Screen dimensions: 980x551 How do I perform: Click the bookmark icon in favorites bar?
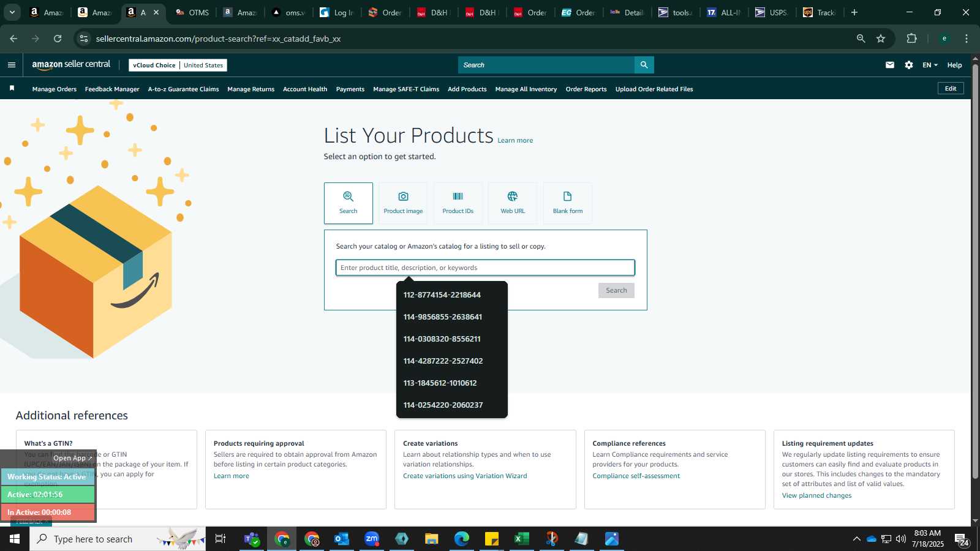point(12,89)
